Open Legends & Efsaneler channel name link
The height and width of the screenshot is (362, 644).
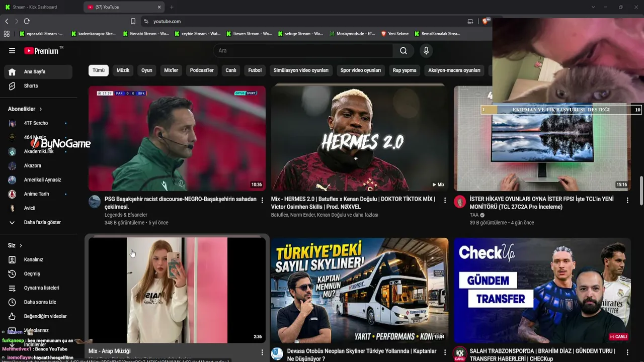coord(126,215)
